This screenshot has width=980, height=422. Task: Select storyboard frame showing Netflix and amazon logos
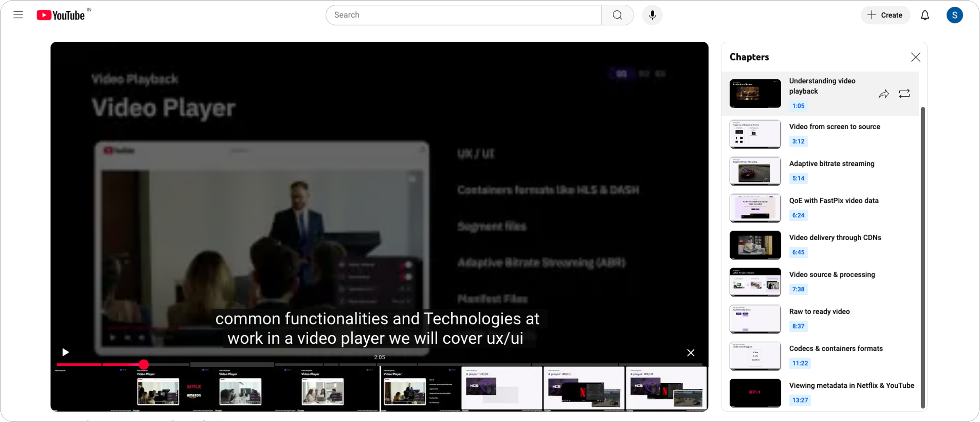(x=174, y=388)
